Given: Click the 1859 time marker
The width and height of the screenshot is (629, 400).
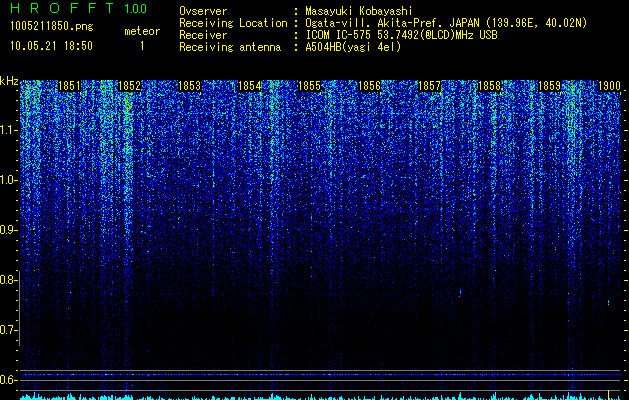Looking at the screenshot, I should (549, 86).
